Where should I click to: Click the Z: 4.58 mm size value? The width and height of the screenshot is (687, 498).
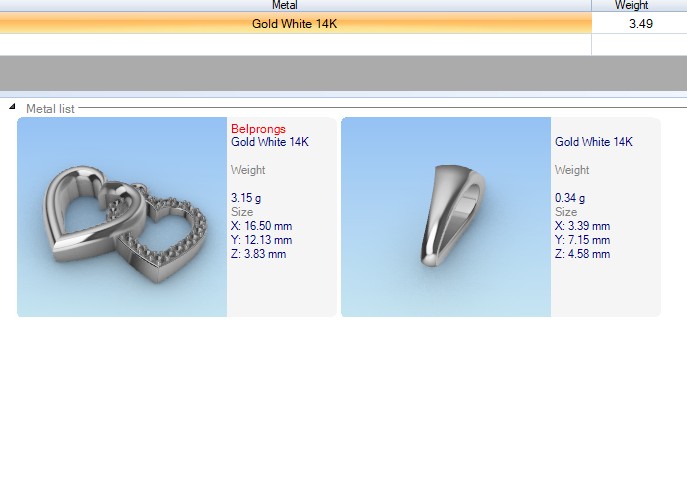(x=582, y=254)
